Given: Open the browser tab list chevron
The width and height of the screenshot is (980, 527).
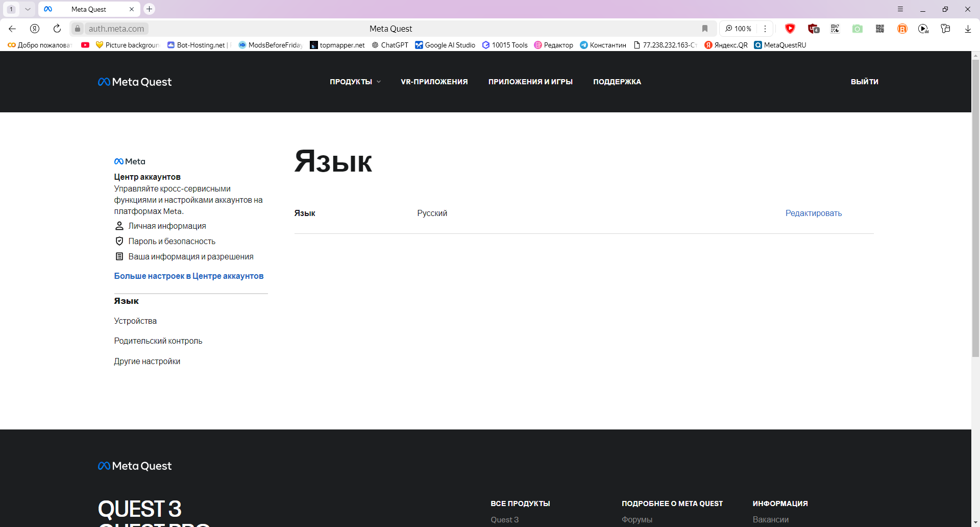Looking at the screenshot, I should [28, 9].
